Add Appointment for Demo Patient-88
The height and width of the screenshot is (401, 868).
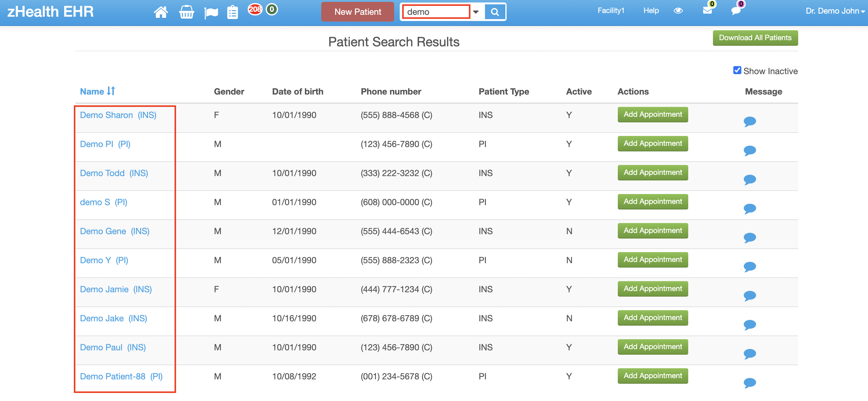pyautogui.click(x=652, y=376)
